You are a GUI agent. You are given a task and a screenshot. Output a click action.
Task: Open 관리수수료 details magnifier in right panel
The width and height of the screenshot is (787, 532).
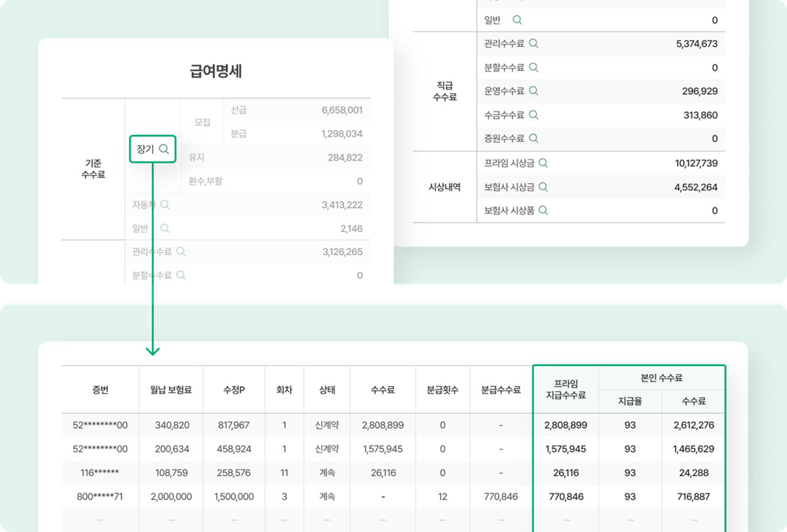(534, 44)
